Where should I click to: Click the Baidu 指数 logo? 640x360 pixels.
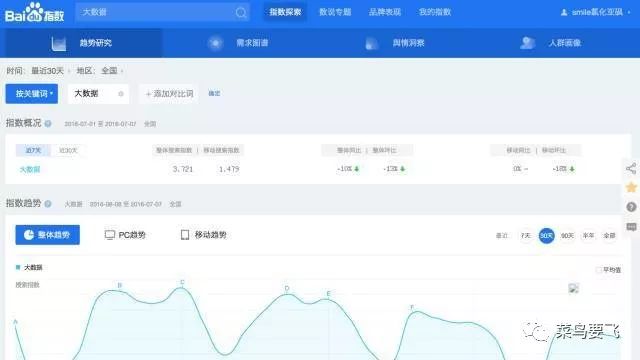point(35,12)
